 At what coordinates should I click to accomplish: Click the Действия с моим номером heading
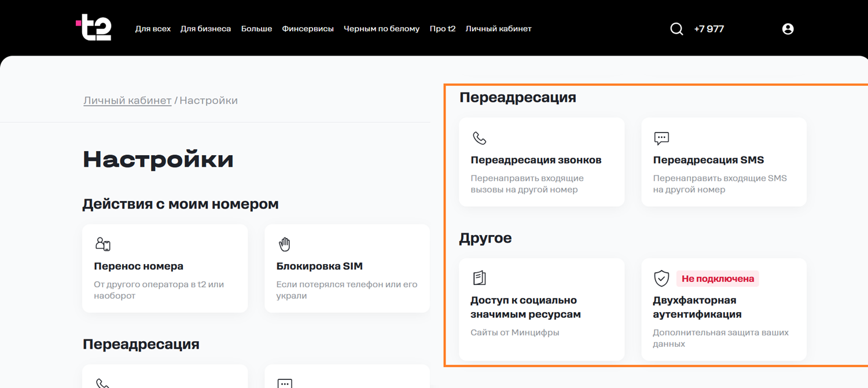pyautogui.click(x=181, y=204)
